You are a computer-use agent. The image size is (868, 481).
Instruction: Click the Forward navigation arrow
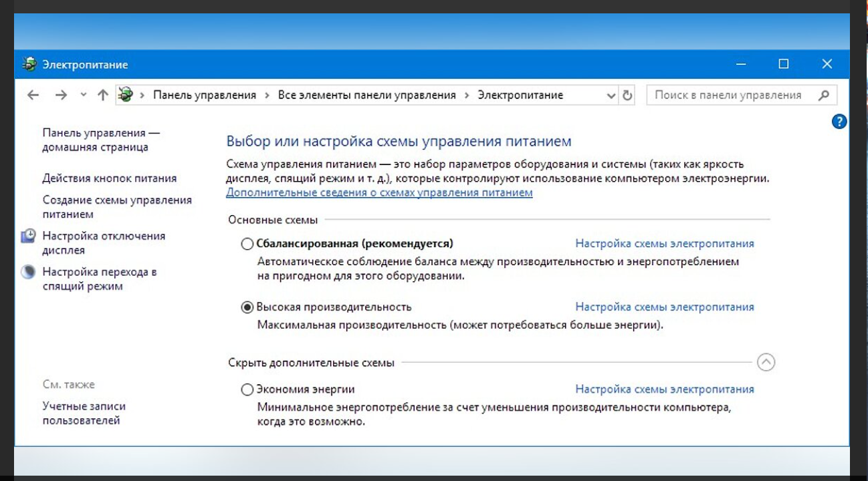pyautogui.click(x=61, y=95)
